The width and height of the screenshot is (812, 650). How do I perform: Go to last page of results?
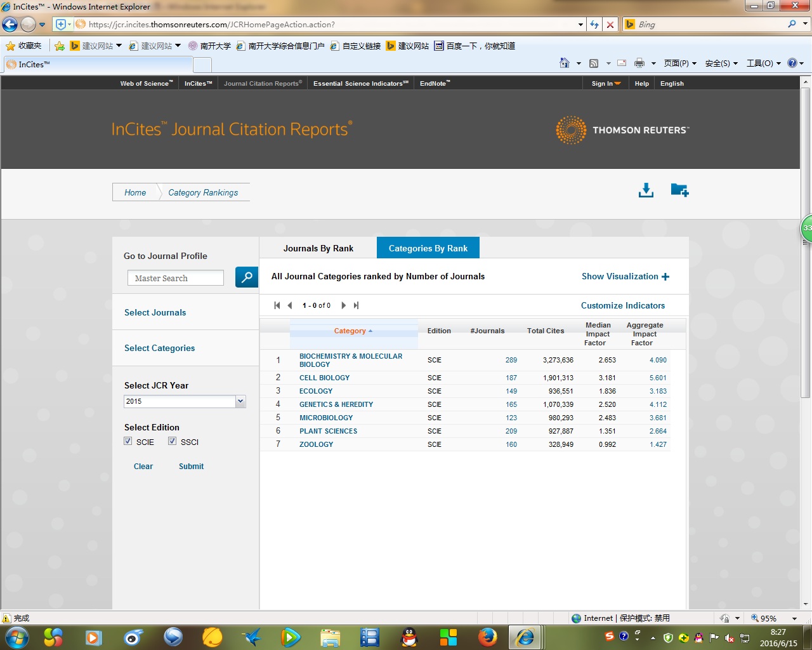(x=357, y=305)
